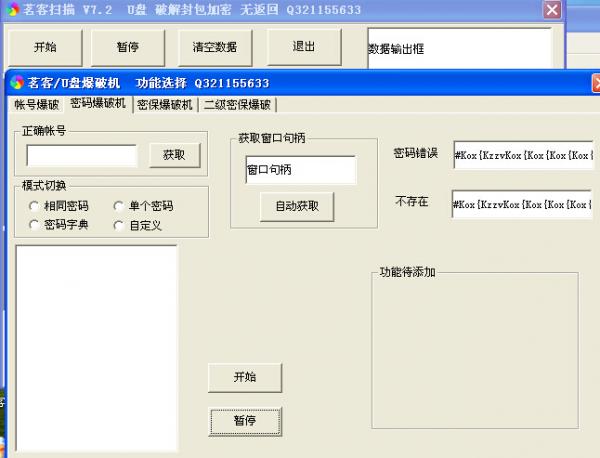
Task: Select the 相同密码 mode
Action: [x=59, y=206]
